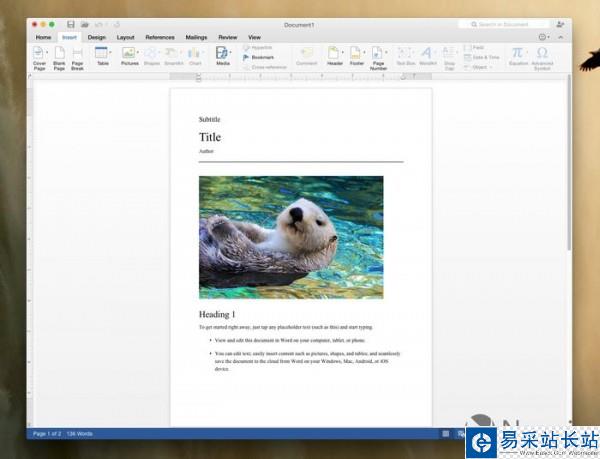The image size is (600, 459).
Task: Select the sea otter image
Action: (x=290, y=237)
